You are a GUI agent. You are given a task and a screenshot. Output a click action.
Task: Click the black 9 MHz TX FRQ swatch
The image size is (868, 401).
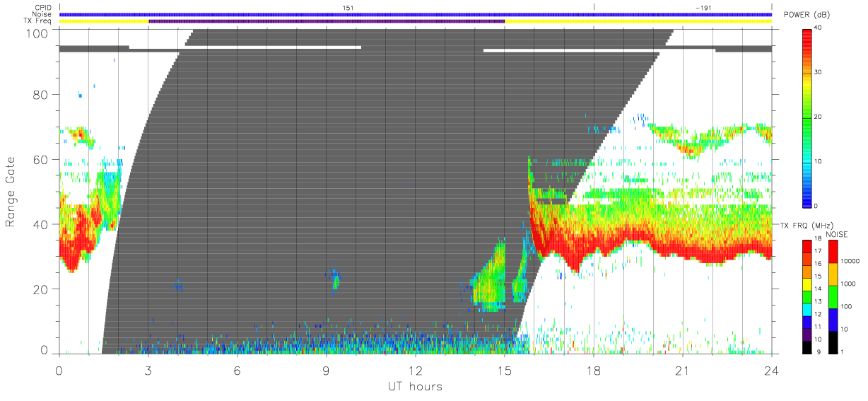(807, 348)
